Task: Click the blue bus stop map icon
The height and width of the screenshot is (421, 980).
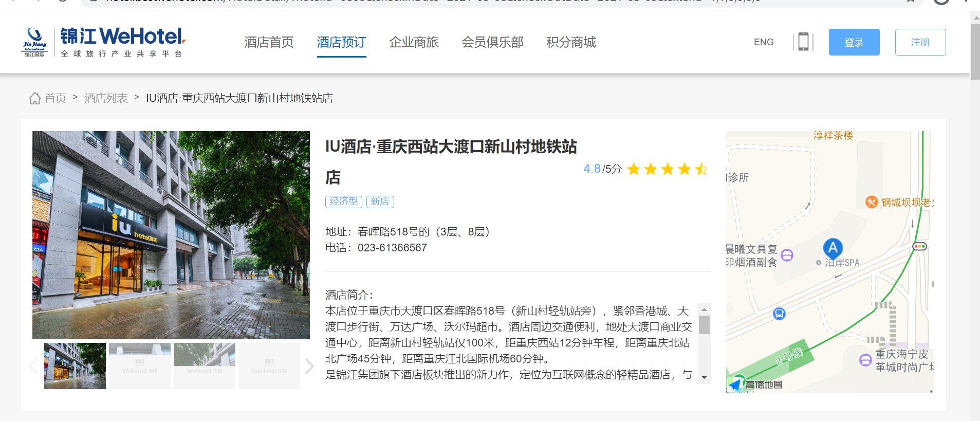Action: point(779,314)
